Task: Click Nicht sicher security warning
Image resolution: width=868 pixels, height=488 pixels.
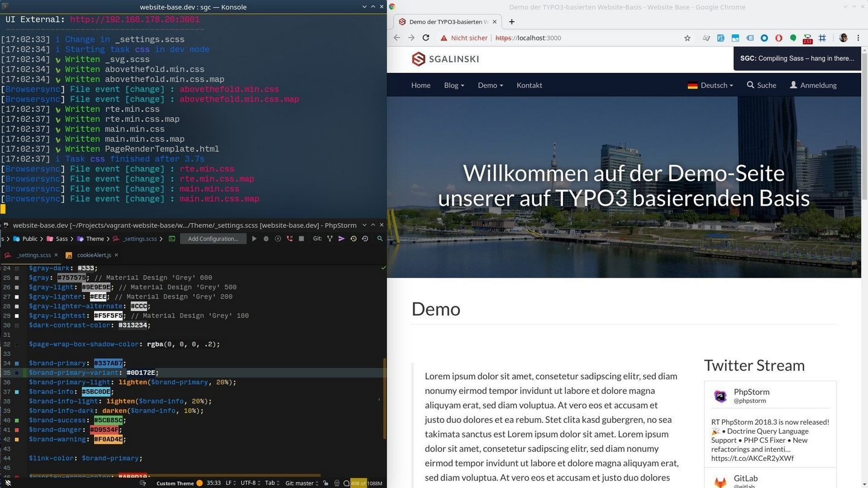Action: [x=464, y=38]
